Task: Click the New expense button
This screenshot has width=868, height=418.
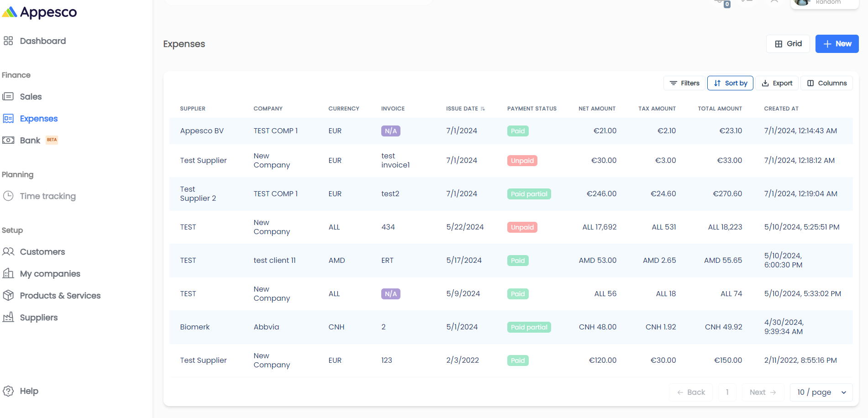Action: click(x=836, y=43)
